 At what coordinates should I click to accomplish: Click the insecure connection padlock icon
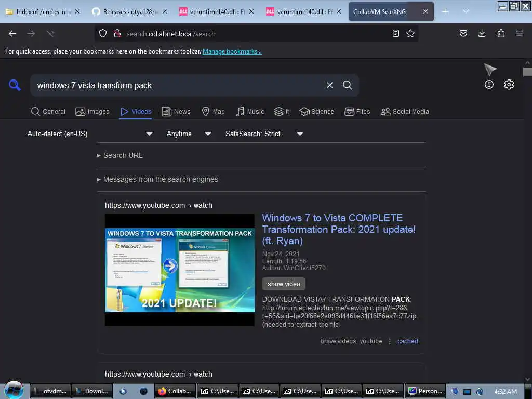pyautogui.click(x=117, y=34)
